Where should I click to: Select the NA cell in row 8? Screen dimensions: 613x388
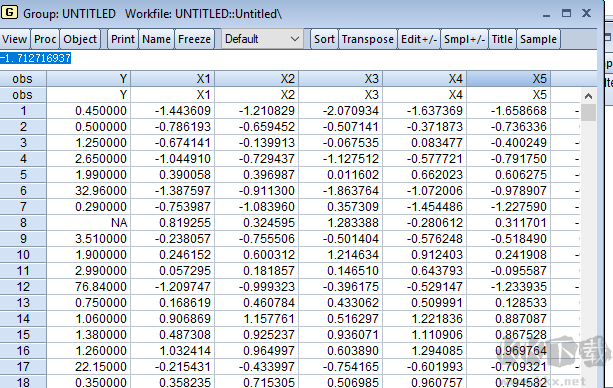coord(88,223)
